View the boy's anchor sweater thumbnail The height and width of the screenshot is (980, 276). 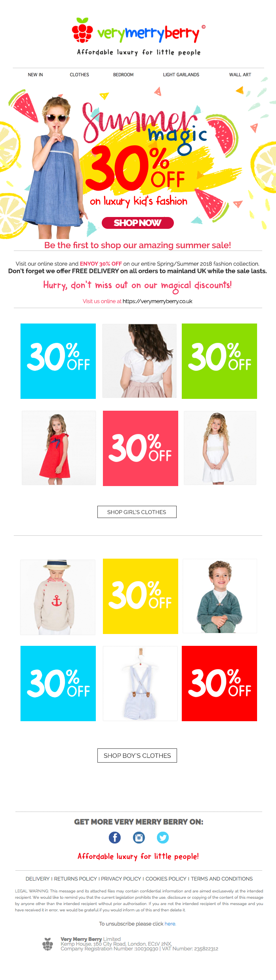tap(58, 597)
